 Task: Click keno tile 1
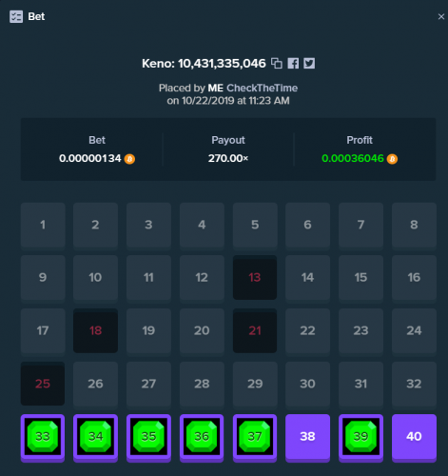pyautogui.click(x=43, y=226)
